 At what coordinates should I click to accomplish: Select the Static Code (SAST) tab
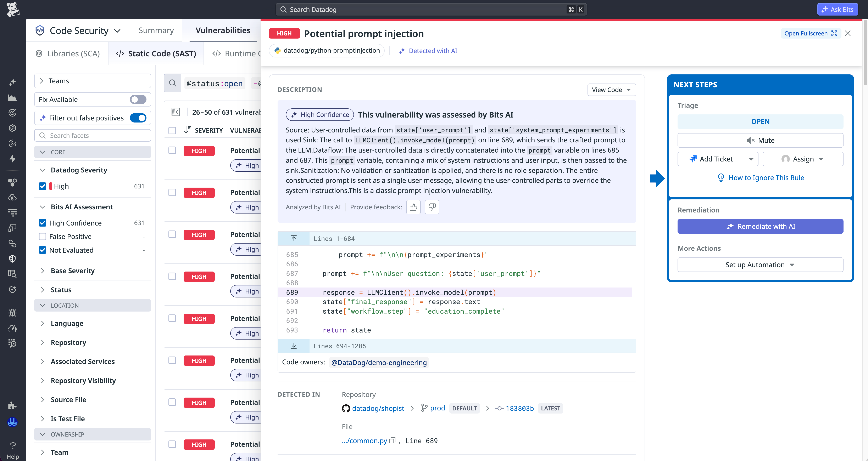click(x=156, y=53)
